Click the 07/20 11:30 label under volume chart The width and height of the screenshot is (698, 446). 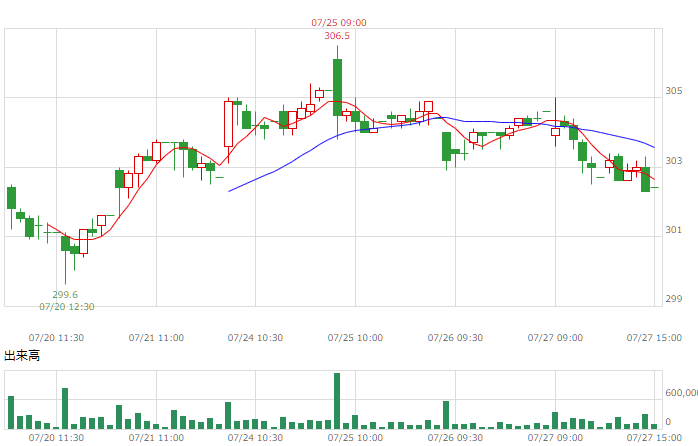(56, 438)
